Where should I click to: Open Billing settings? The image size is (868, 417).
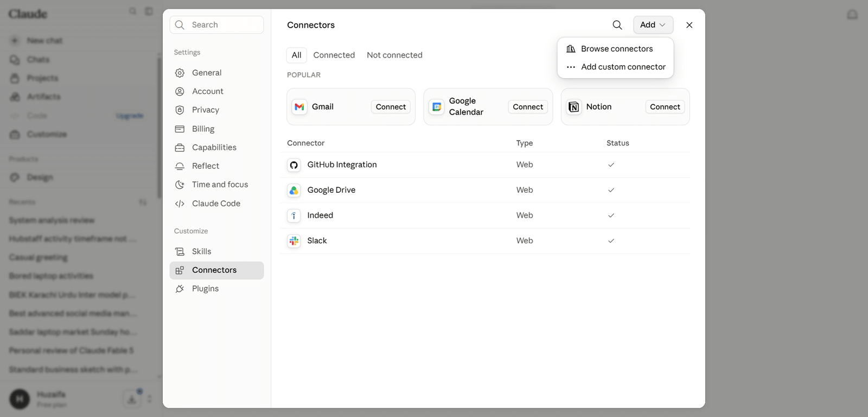pos(216,129)
